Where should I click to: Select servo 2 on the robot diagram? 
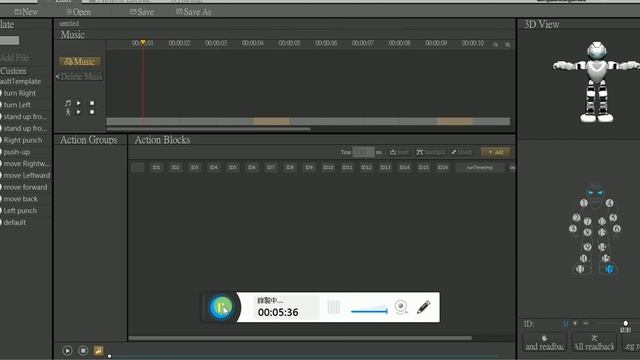tap(576, 218)
